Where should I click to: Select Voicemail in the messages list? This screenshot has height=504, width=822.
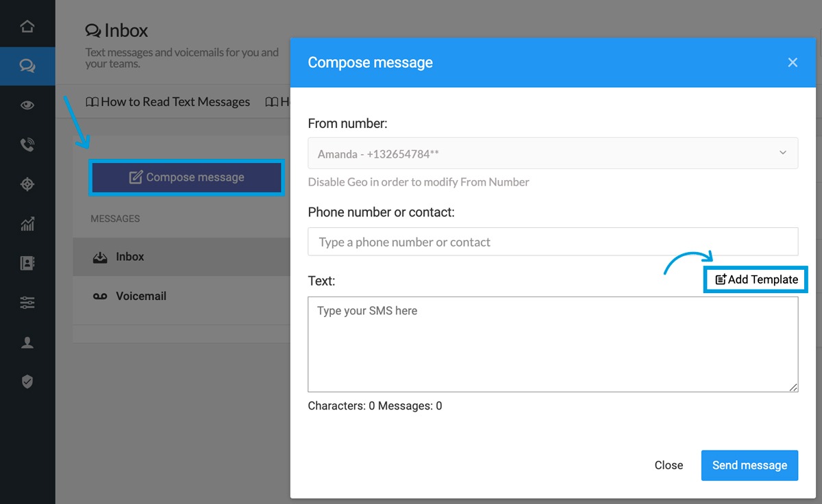[x=140, y=297]
